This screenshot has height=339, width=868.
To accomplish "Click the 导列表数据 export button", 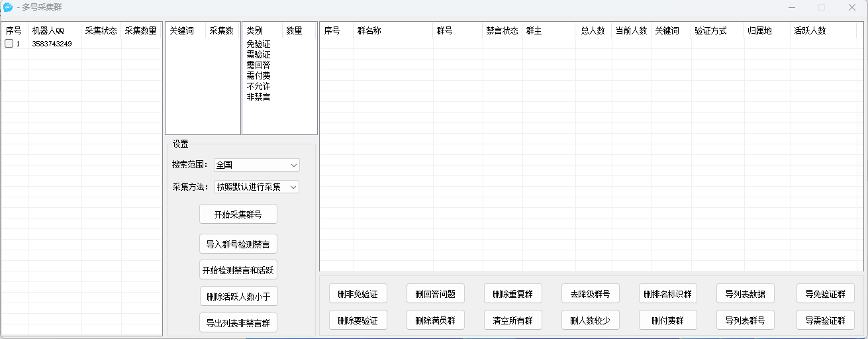I will click(745, 294).
